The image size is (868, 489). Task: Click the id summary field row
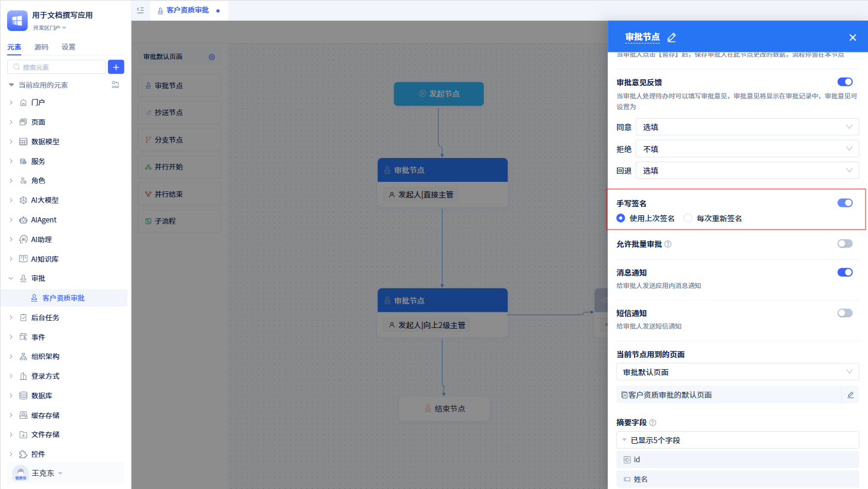coord(738,460)
